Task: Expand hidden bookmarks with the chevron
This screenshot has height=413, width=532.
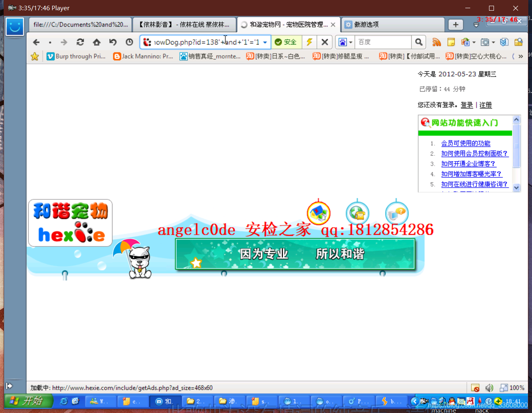Action: tap(520, 56)
